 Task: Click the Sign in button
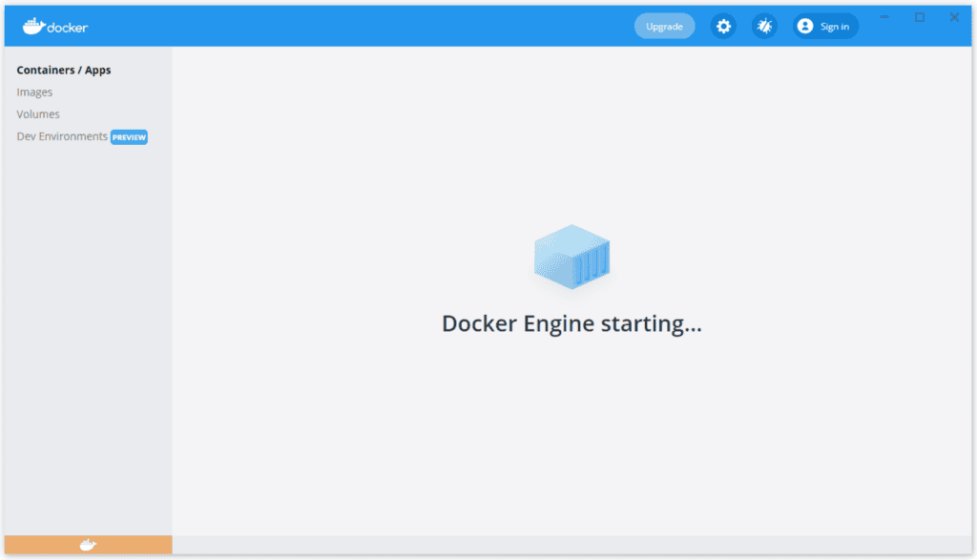(825, 26)
